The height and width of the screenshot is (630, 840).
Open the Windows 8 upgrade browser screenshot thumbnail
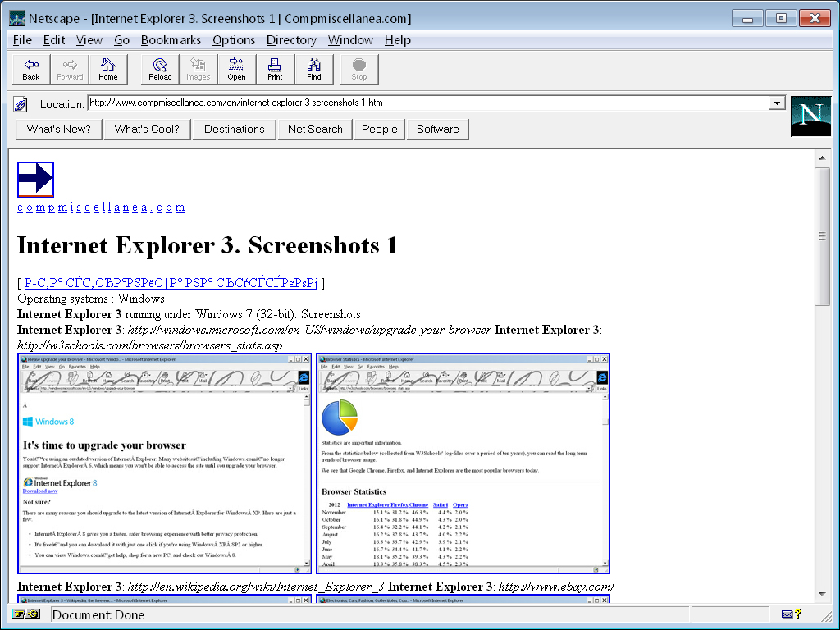tap(165, 463)
